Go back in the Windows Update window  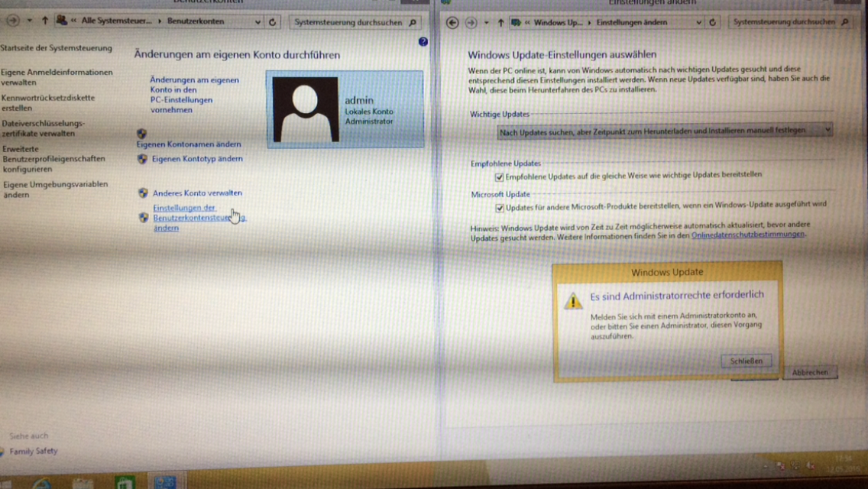pyautogui.click(x=452, y=23)
